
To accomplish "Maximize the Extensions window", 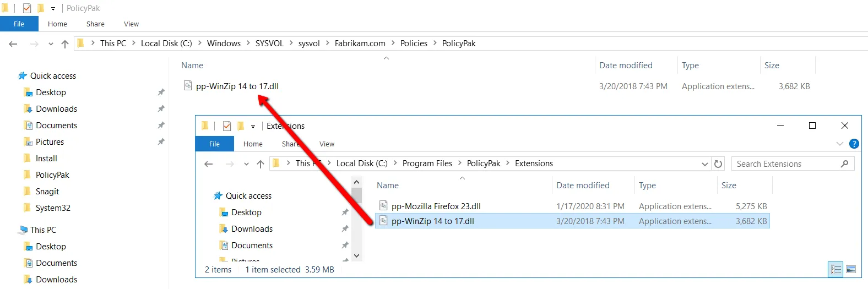I will (x=812, y=126).
